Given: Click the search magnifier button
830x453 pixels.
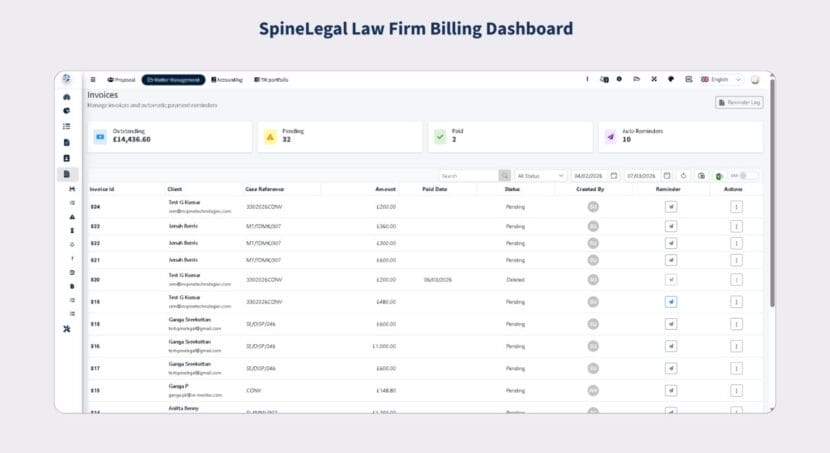Looking at the screenshot, I should (505, 176).
